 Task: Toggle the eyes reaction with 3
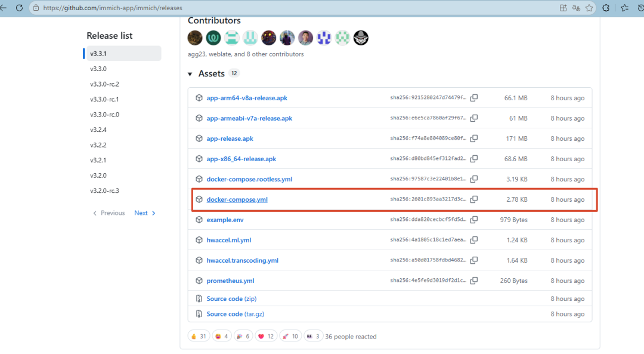coord(313,336)
